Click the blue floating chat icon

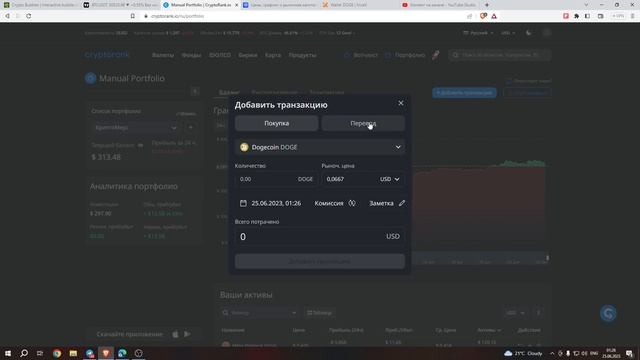[608, 313]
